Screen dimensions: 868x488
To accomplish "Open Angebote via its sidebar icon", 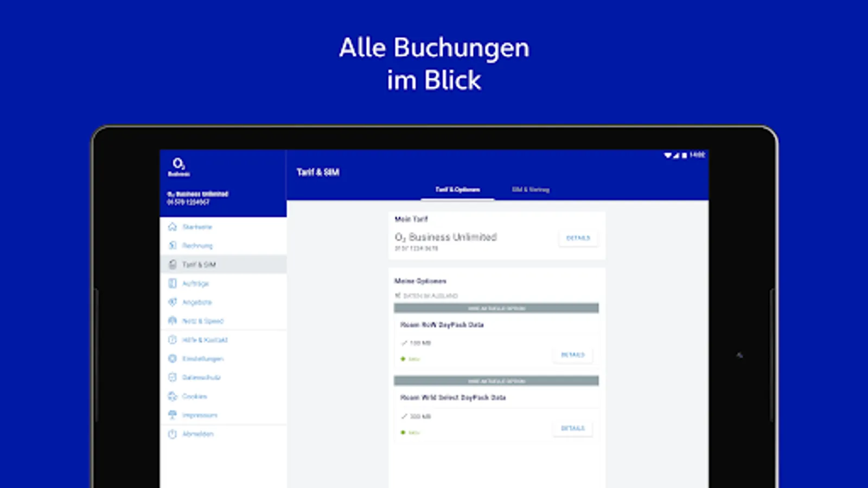I will tap(173, 302).
